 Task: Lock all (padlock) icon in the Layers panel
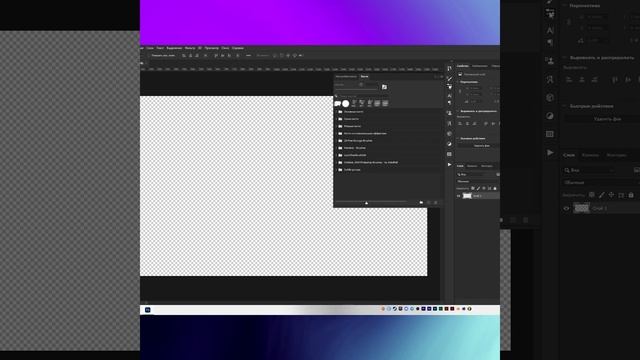click(x=495, y=188)
